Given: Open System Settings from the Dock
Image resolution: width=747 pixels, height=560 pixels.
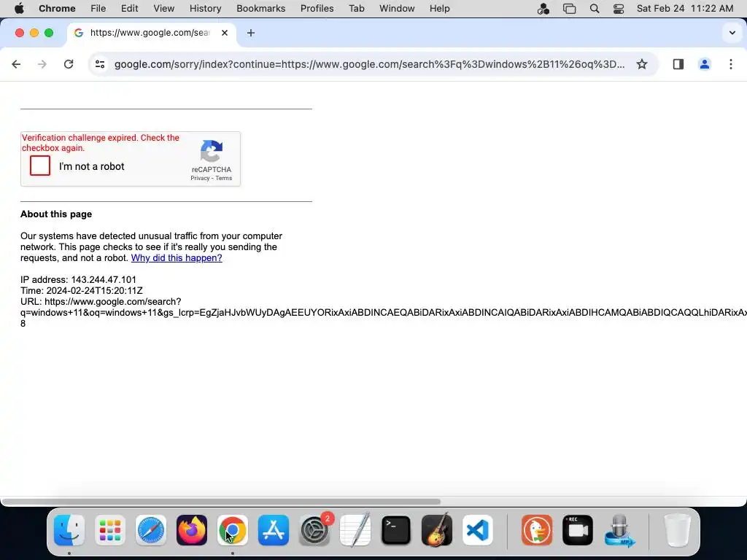Looking at the screenshot, I should (x=314, y=530).
